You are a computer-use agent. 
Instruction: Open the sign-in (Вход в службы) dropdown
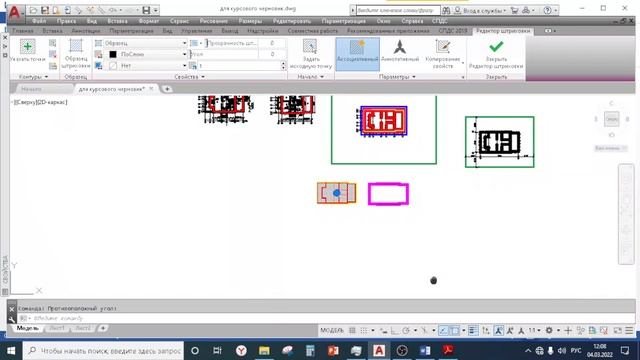tap(481, 10)
